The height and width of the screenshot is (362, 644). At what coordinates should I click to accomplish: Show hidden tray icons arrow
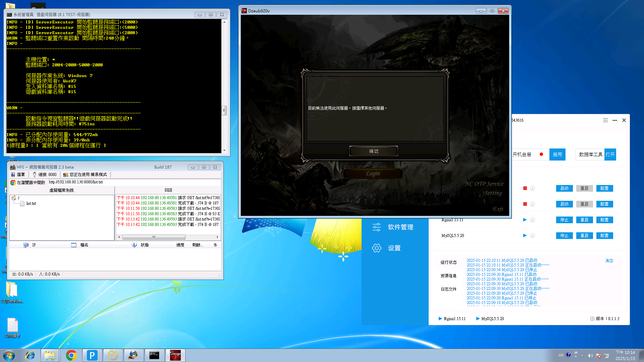coord(582,355)
